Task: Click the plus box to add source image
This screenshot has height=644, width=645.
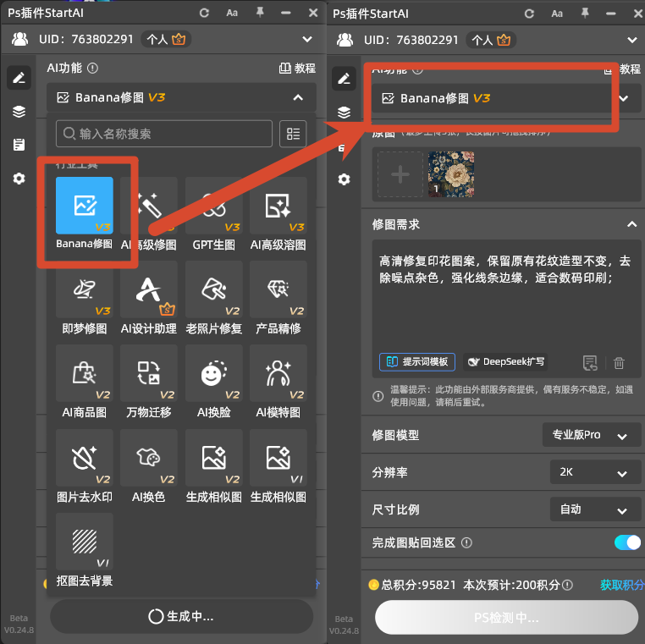Action: point(400,174)
